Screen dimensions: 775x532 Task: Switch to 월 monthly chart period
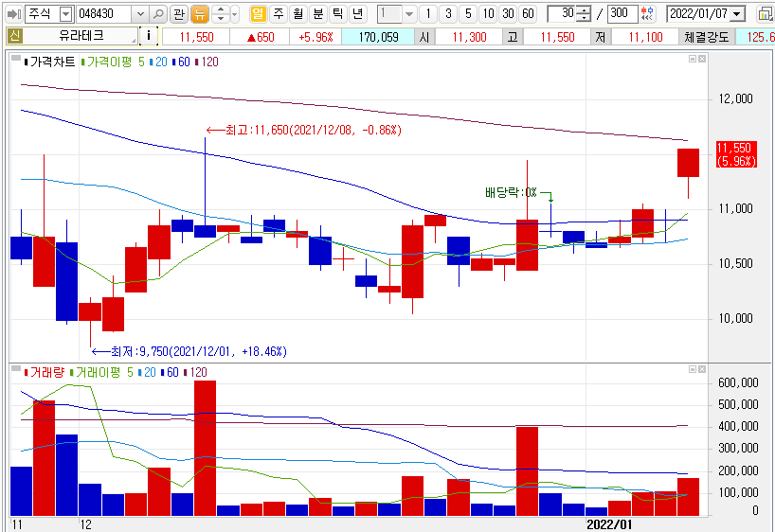(x=298, y=14)
